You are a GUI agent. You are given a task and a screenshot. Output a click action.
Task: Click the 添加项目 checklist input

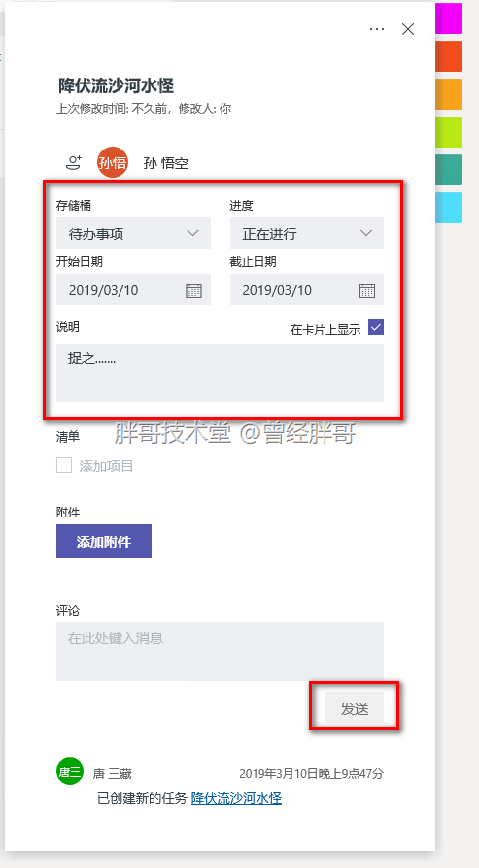[x=106, y=465]
